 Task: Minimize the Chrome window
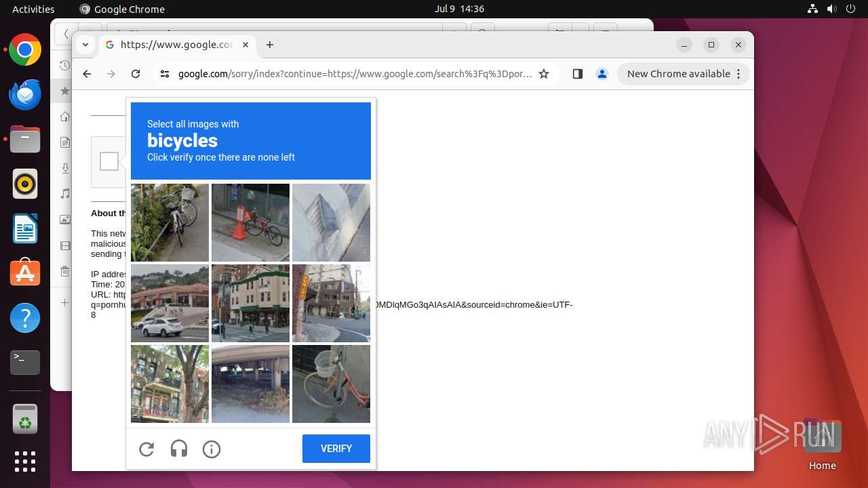point(684,45)
